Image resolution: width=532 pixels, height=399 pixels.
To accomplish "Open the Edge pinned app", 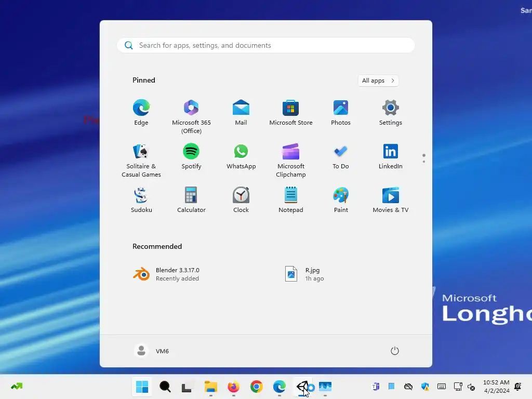I will pos(141,113).
